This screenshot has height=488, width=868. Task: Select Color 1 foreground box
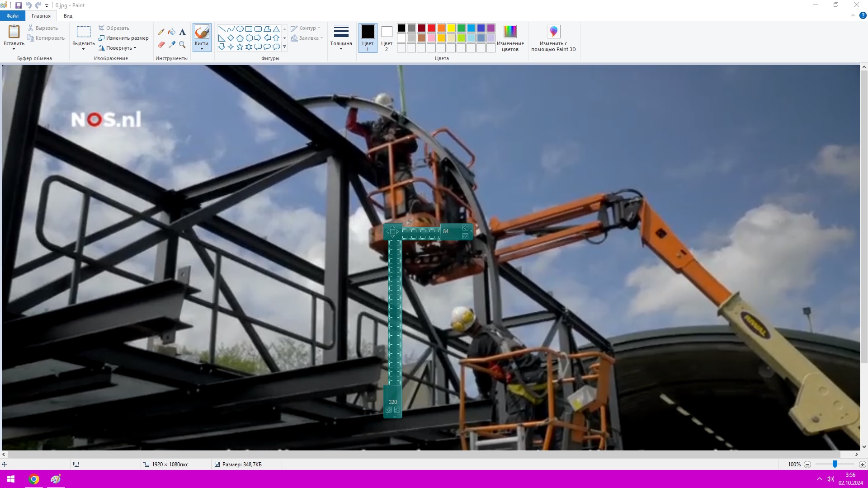pyautogui.click(x=368, y=38)
